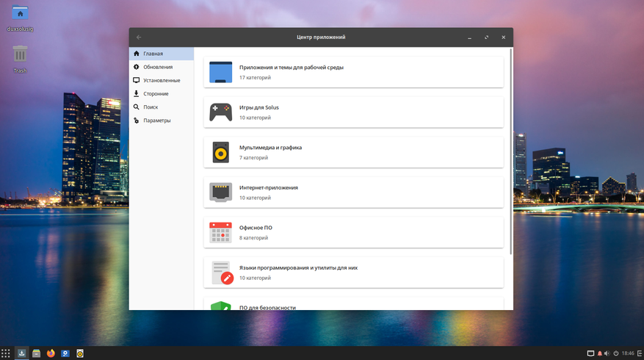Screen dimensions: 644x360
Task: Launch Firefox from the taskbar
Action: point(51,353)
